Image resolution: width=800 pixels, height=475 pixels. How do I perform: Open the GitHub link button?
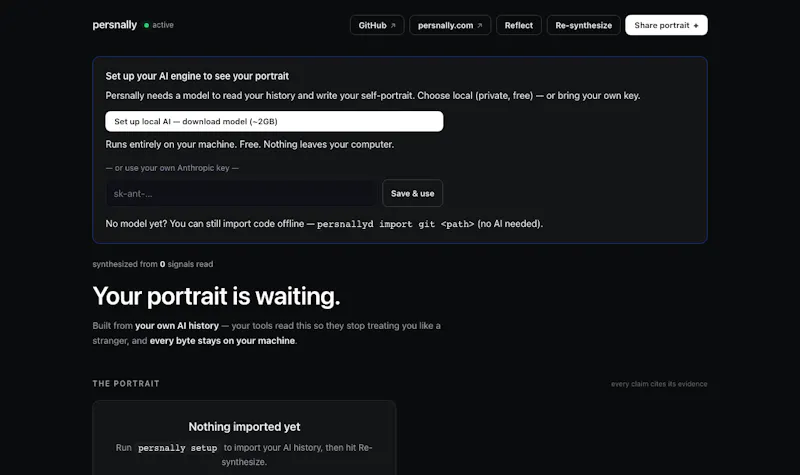(377, 25)
